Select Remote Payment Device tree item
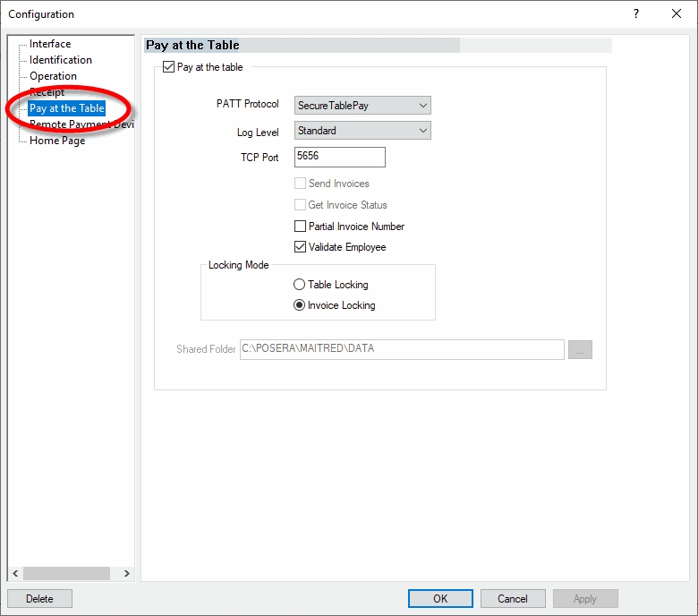 81,125
